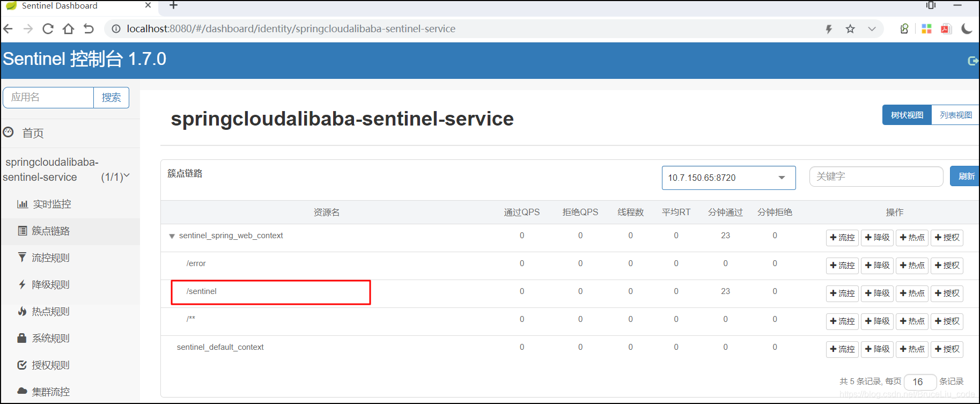Click the PDF extension icon
Screen dimensions: 980x404
click(x=946, y=29)
